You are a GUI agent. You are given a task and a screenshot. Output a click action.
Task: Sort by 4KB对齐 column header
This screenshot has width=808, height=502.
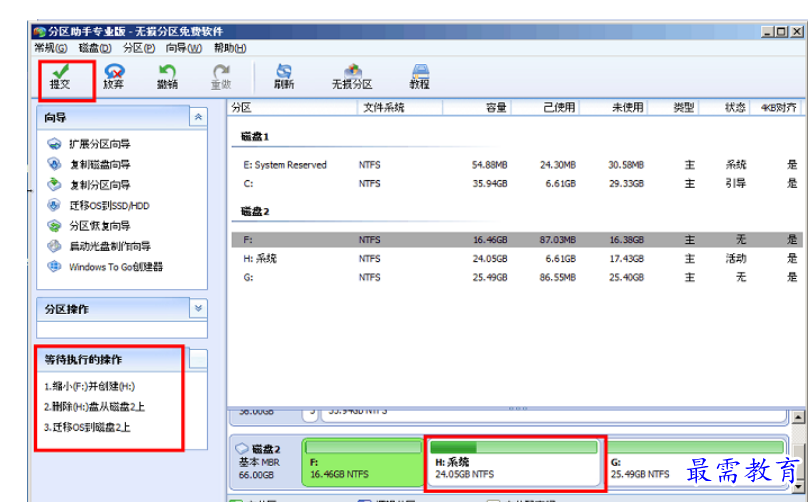(777, 107)
